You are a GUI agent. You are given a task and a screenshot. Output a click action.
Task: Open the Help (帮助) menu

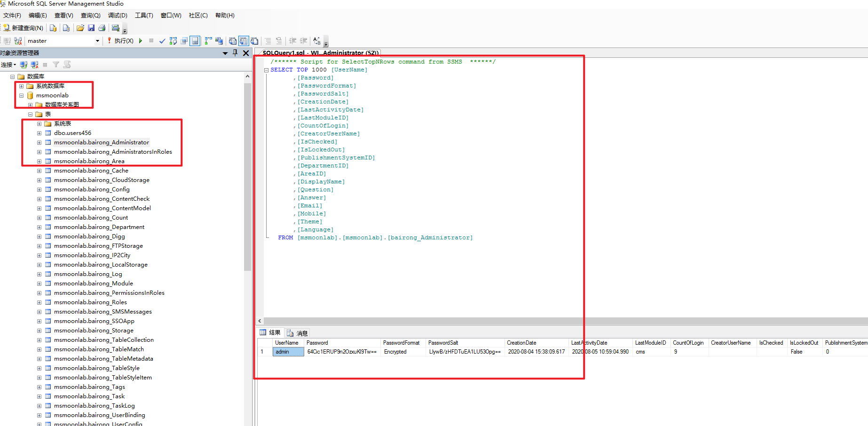click(225, 16)
